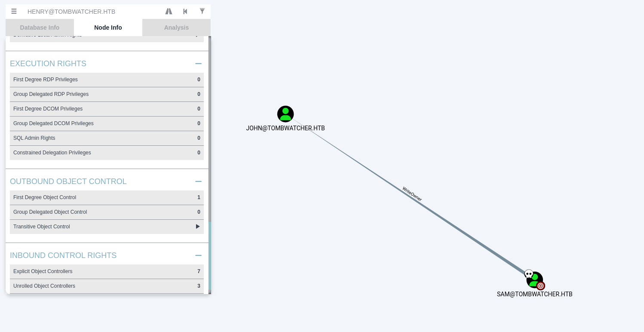
Task: Switch to the Analysis tab
Action: (x=176, y=28)
